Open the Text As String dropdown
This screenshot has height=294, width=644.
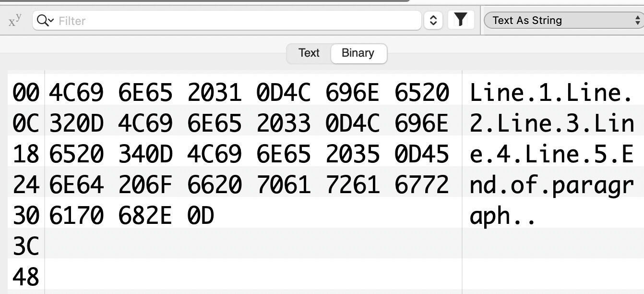click(x=563, y=20)
